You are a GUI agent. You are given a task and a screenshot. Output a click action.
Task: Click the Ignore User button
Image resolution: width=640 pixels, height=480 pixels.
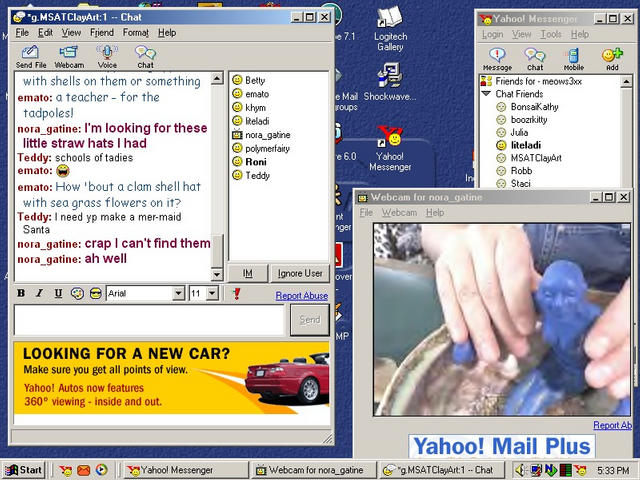coord(300,273)
